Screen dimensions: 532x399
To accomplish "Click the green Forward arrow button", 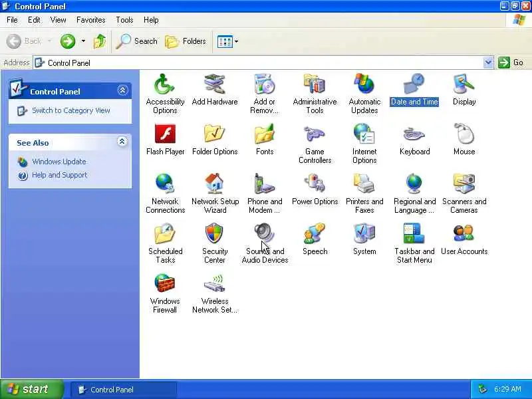I will pos(68,41).
